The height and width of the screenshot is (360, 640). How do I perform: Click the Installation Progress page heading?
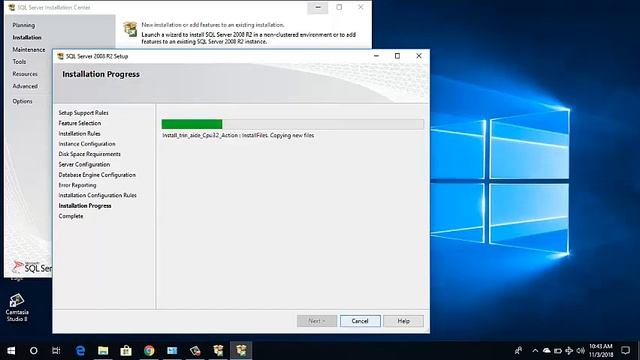click(101, 74)
